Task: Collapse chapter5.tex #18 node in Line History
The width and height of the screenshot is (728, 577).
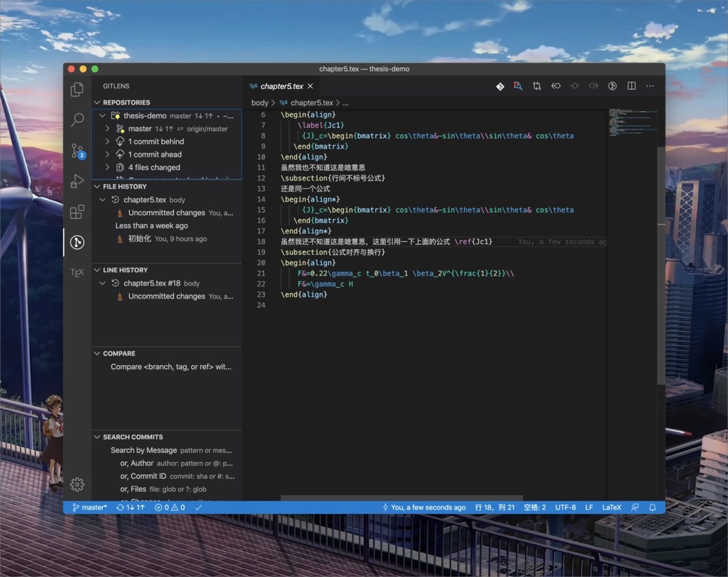Action: [x=103, y=283]
